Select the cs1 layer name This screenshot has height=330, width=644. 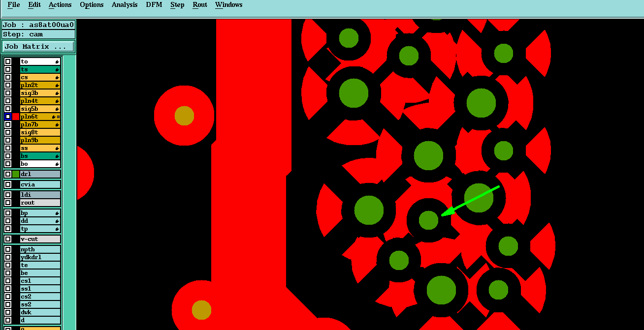40,281
